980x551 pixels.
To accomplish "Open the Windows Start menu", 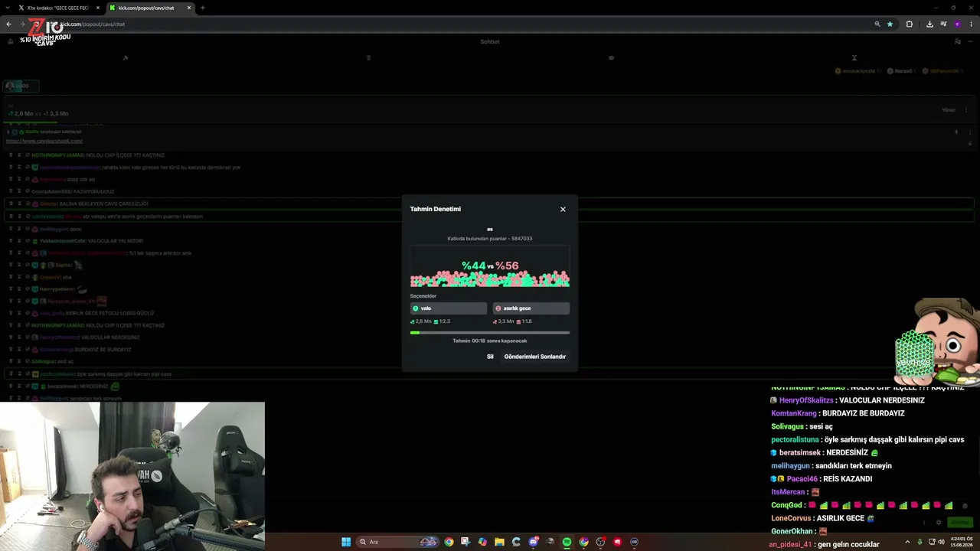I will point(346,542).
